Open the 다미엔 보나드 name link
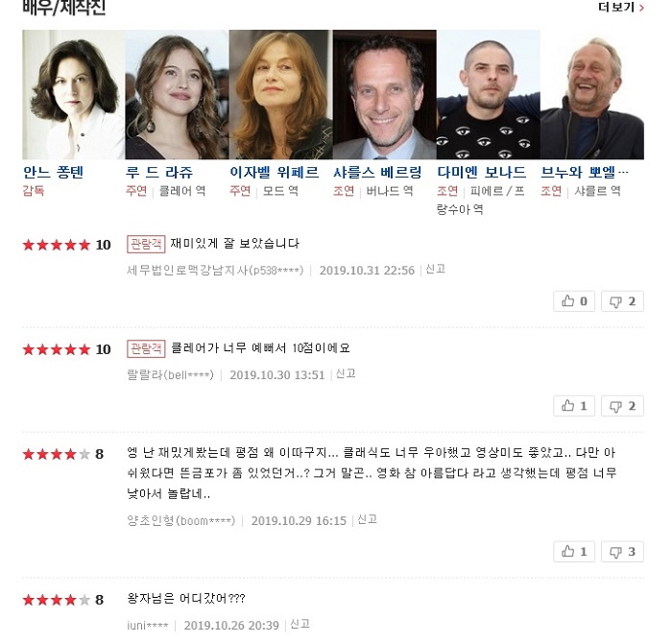 coord(481,172)
